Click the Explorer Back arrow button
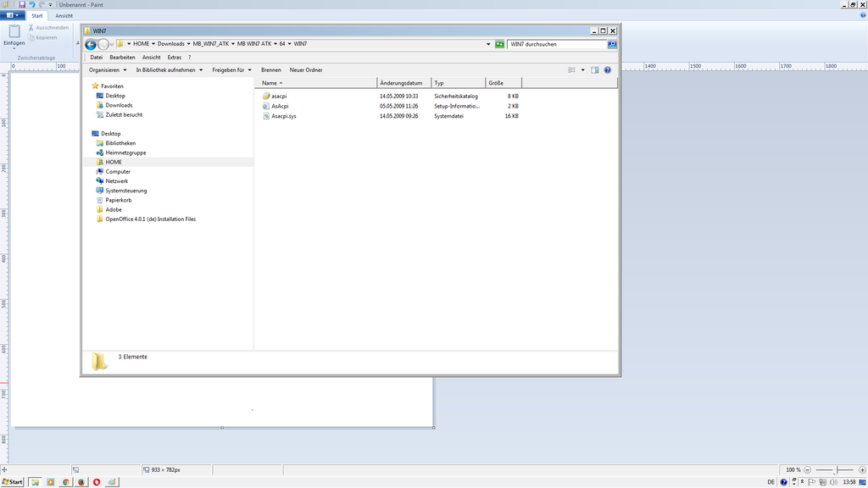Viewport: 868px width, 488px height. point(91,44)
